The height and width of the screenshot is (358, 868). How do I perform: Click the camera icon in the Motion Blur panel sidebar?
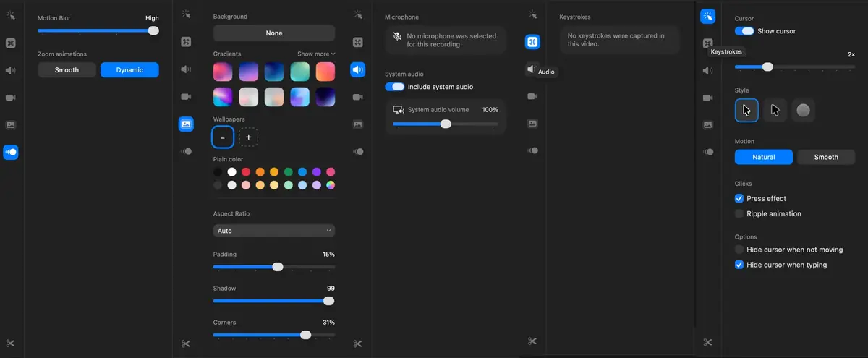pyautogui.click(x=11, y=98)
